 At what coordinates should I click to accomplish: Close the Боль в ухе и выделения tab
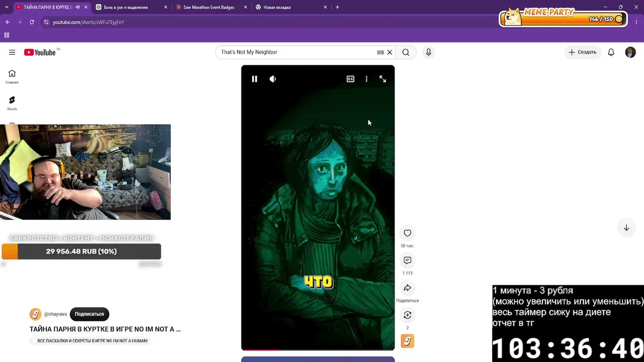166,7
